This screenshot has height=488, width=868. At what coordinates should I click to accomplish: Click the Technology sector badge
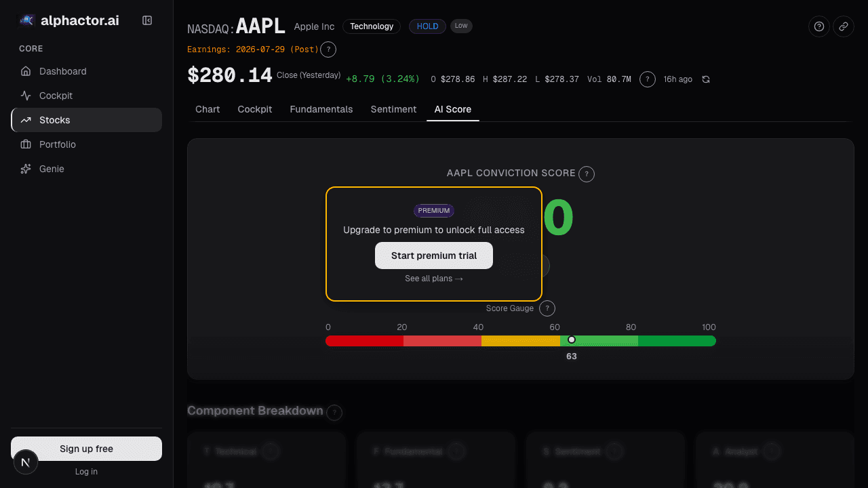[372, 26]
